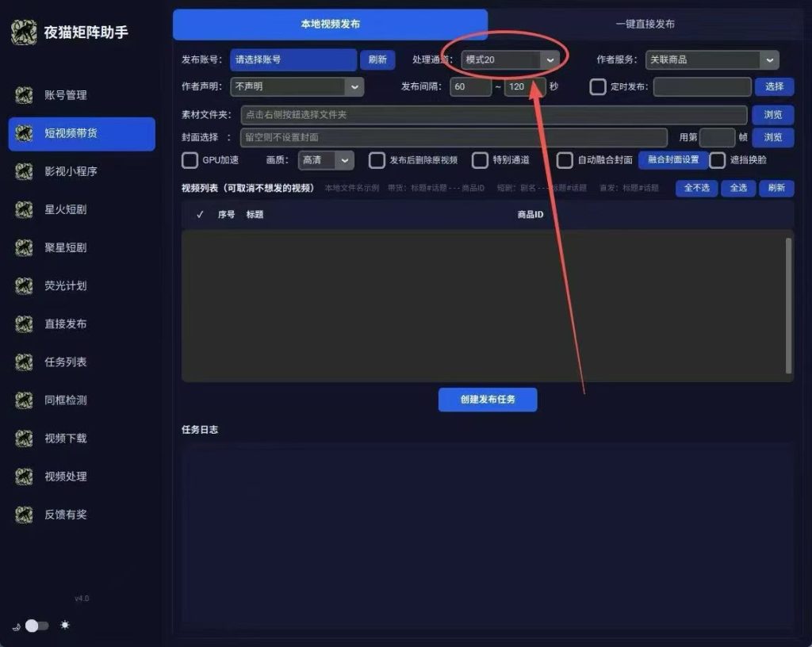Expand the 作者服务 关联商品 dropdown
Image resolution: width=812 pixels, height=647 pixels.
pos(712,59)
